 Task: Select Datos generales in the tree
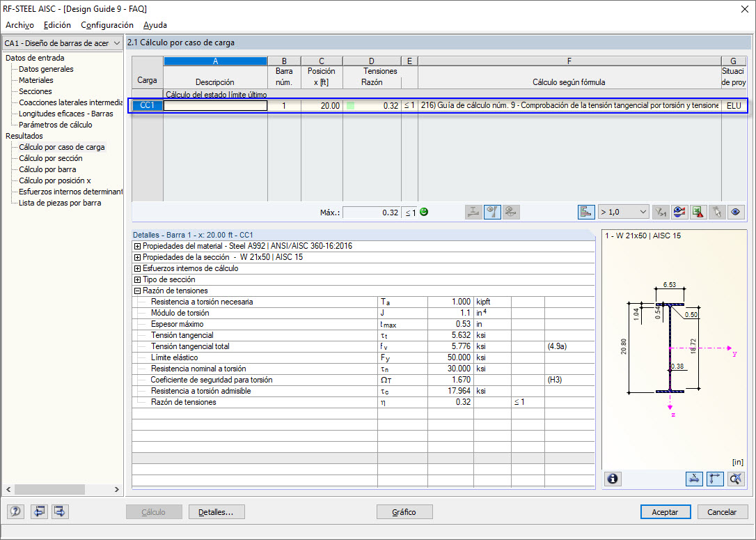coord(46,69)
